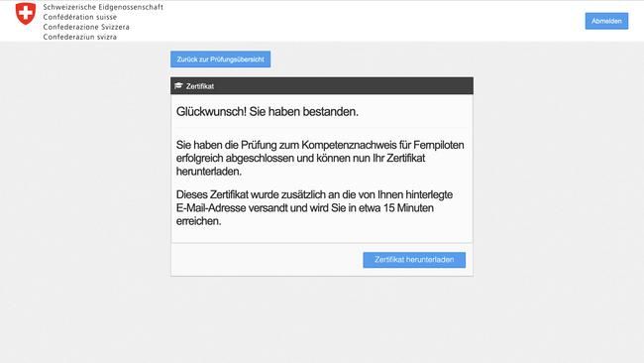
Task: Click the Confederazione Svizzera text
Action: pos(86,27)
